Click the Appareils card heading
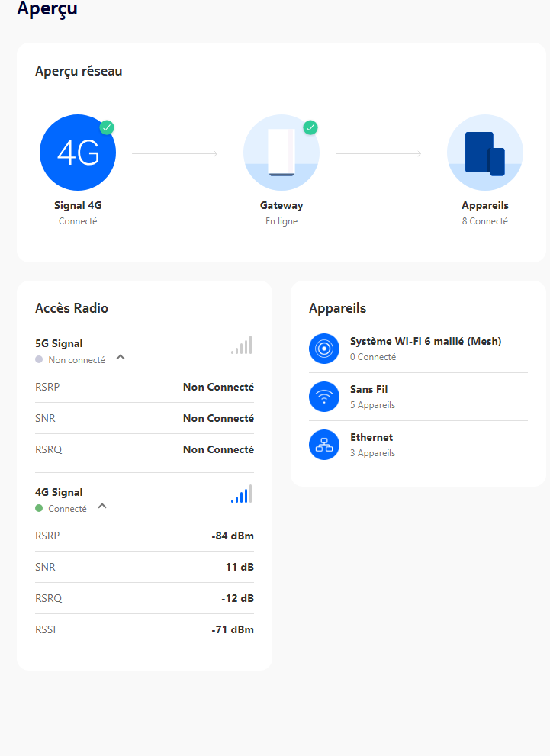The image size is (550, 756). [337, 308]
